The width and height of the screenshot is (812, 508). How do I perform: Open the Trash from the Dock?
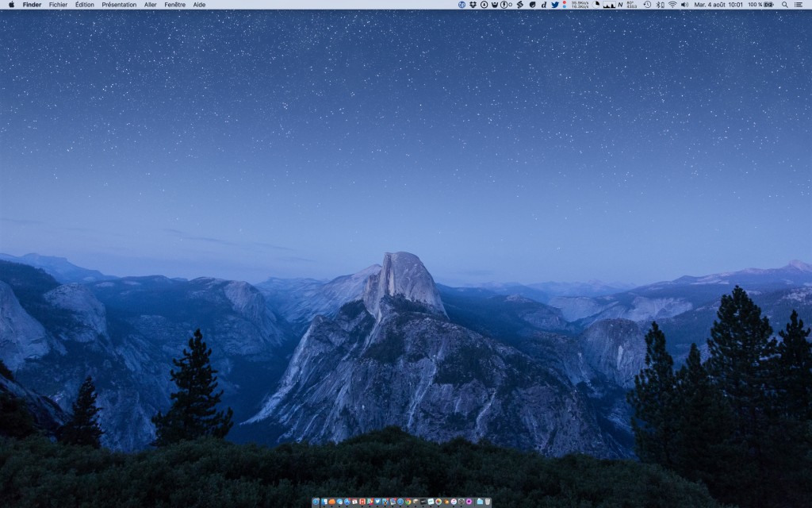click(488, 502)
